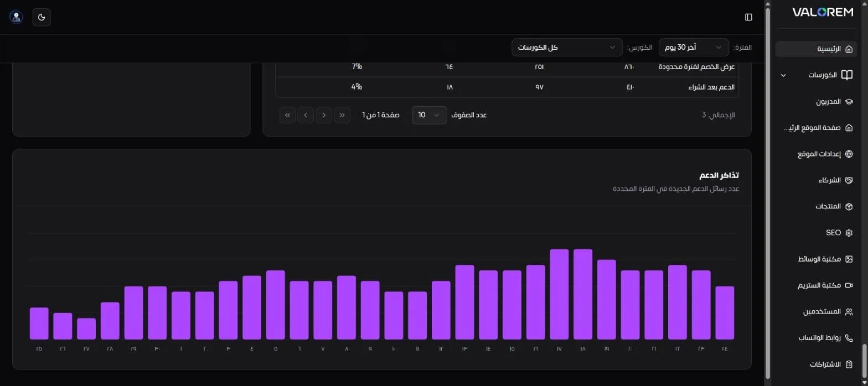Open the الكورس dropdown كل الكورسات
This screenshot has height=386, width=868.
tap(567, 48)
